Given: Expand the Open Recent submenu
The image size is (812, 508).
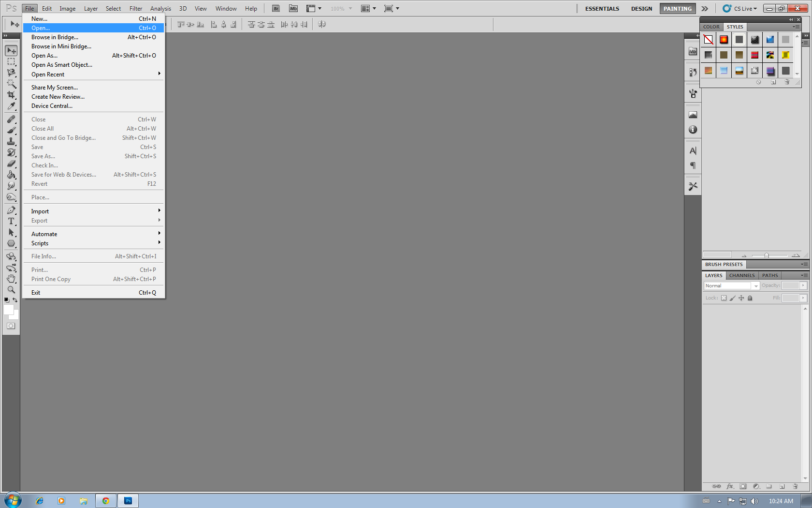Looking at the screenshot, I should [94, 74].
